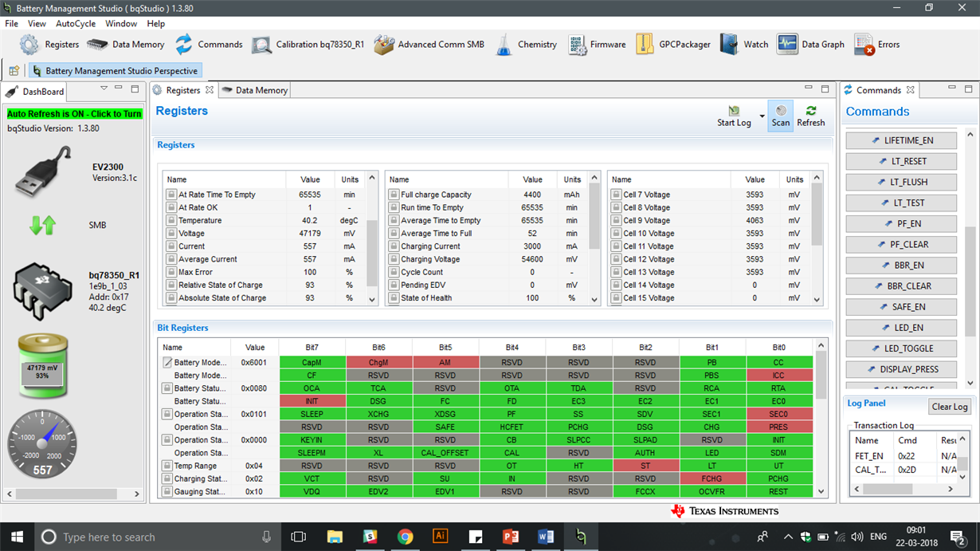Open File Explorer in taskbar

[x=334, y=537]
